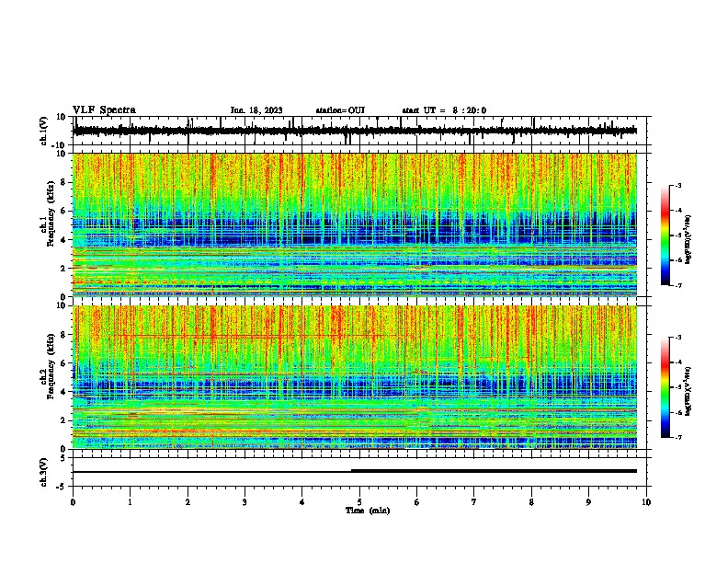This screenshot has width=728, height=563.
Task: Select the date text "Jan. 18, 2023"
Action: (x=256, y=110)
